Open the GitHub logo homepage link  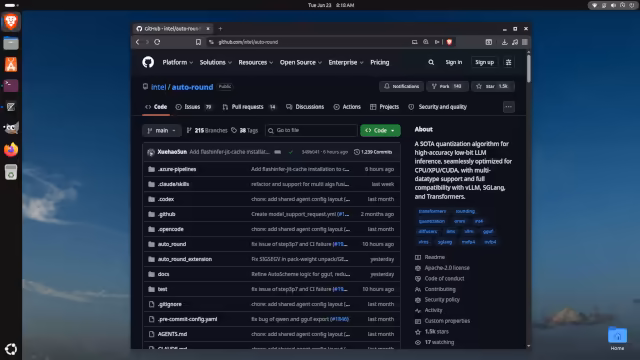[148, 62]
